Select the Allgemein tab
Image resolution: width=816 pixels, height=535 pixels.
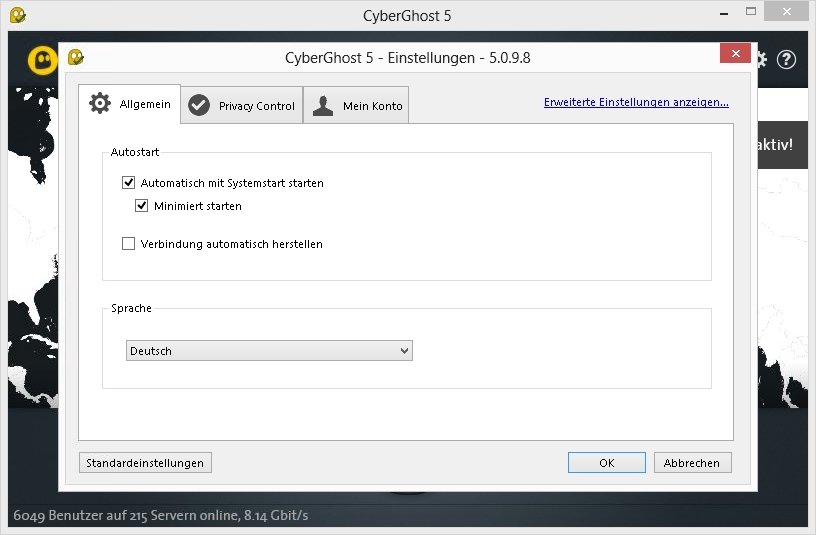(130, 104)
